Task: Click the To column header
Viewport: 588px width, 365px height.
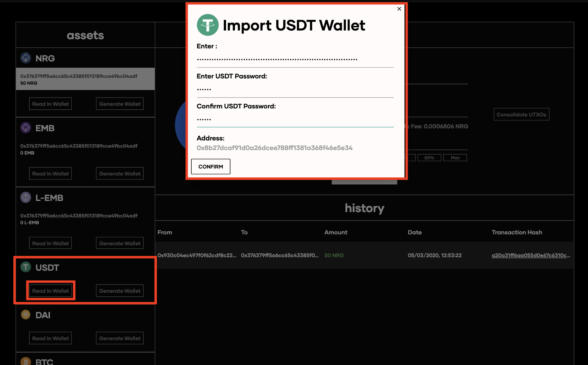Action: pos(244,232)
